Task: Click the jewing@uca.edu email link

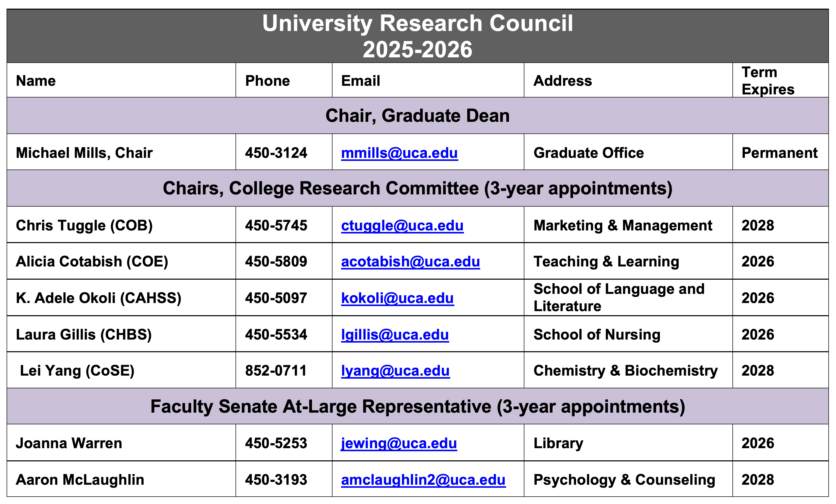Action: pyautogui.click(x=399, y=443)
